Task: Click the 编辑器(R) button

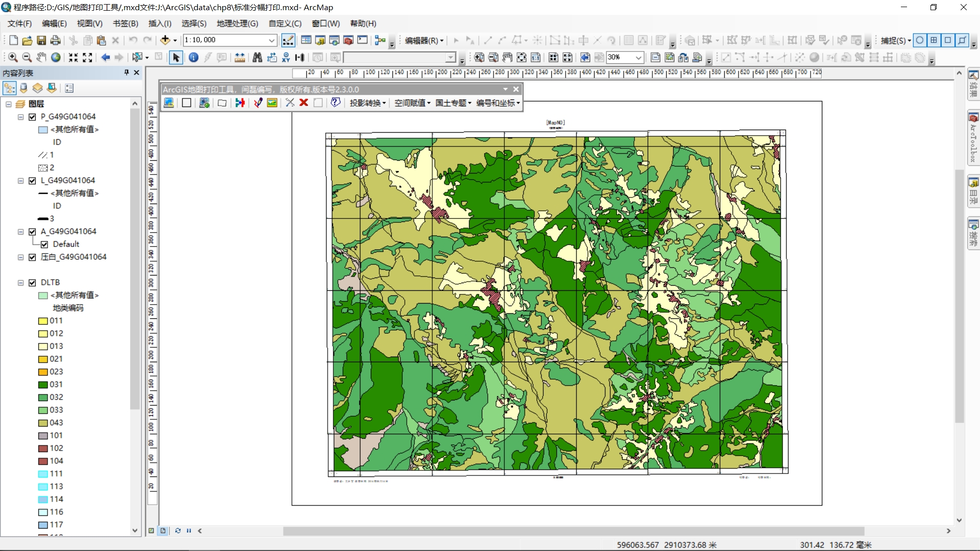Action: 424,40
